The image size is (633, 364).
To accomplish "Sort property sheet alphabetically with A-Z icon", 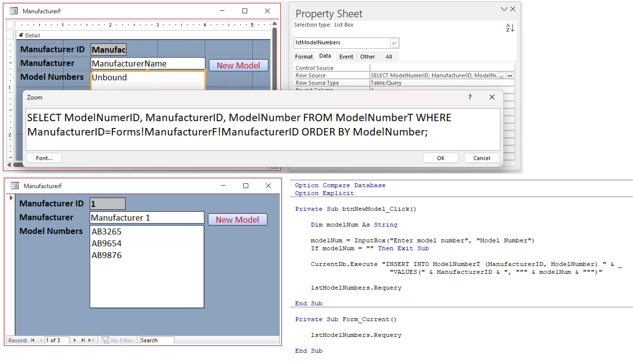I will pyautogui.click(x=510, y=28).
